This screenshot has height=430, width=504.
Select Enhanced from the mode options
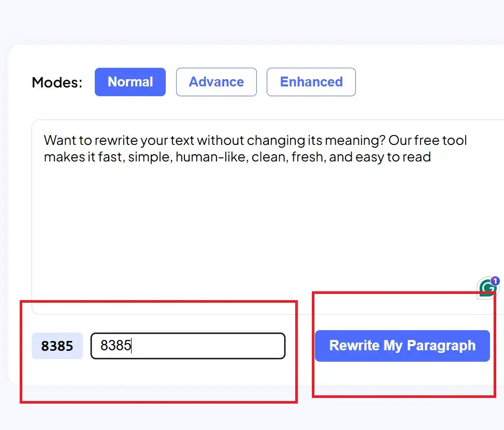point(311,82)
